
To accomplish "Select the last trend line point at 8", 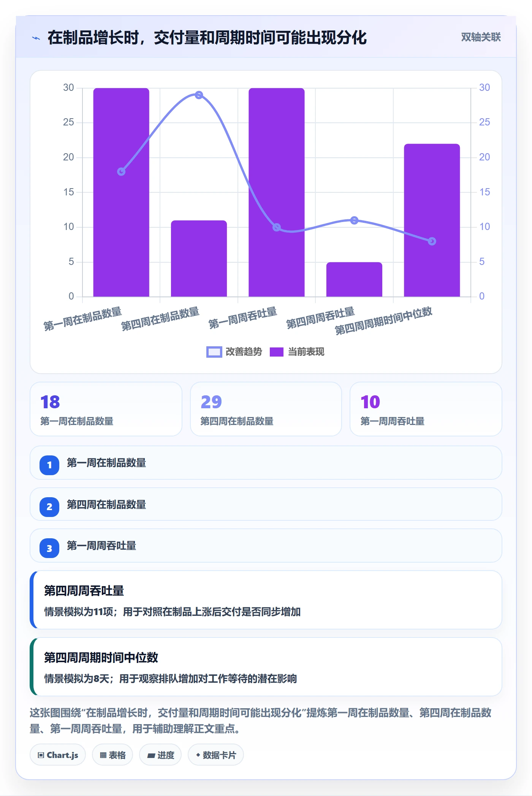I will 432,241.
